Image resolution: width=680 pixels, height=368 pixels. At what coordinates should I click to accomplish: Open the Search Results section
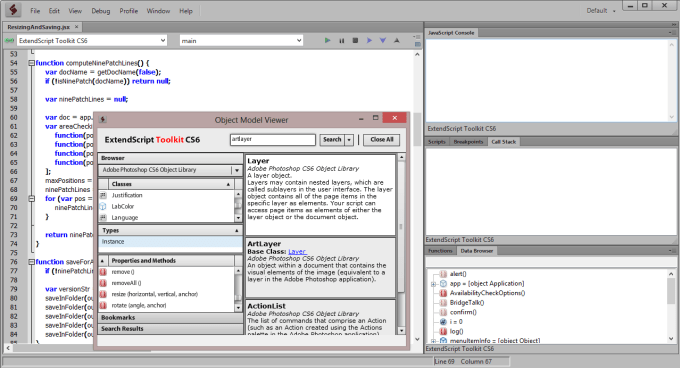point(170,329)
